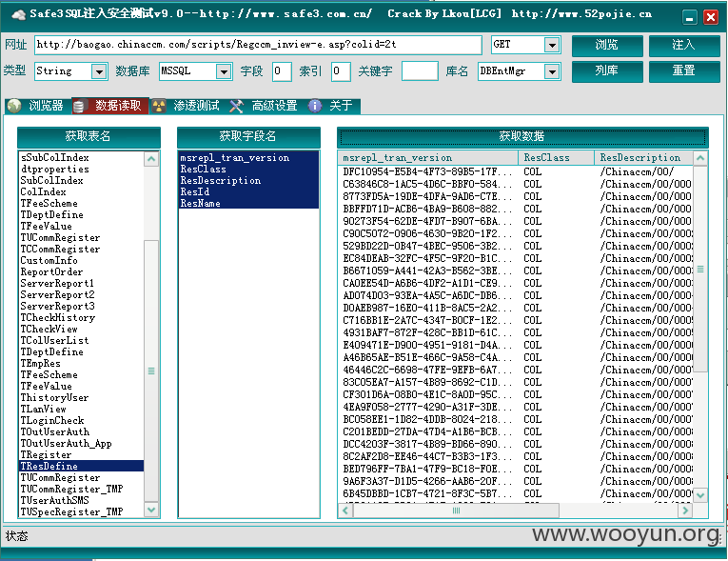Click the 索引 number input field

(341, 71)
